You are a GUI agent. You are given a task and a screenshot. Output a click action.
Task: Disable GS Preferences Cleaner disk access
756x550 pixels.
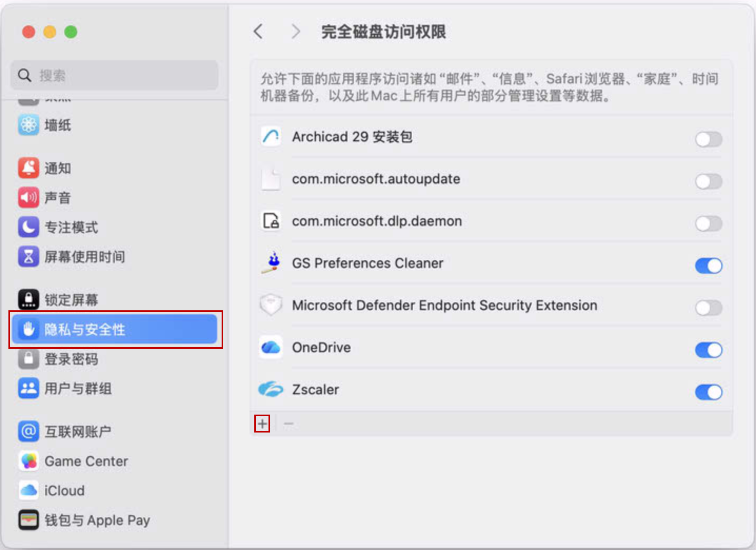pyautogui.click(x=709, y=266)
